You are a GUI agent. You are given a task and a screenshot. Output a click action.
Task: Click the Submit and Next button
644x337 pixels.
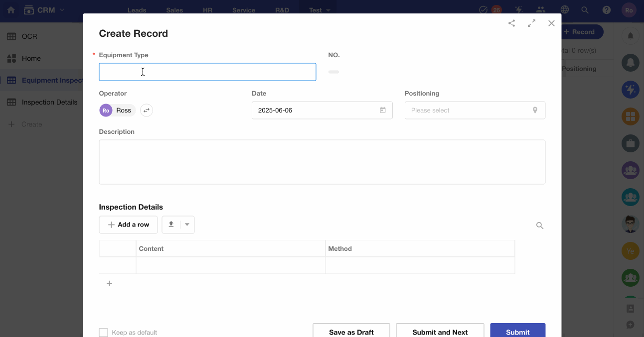tap(440, 332)
